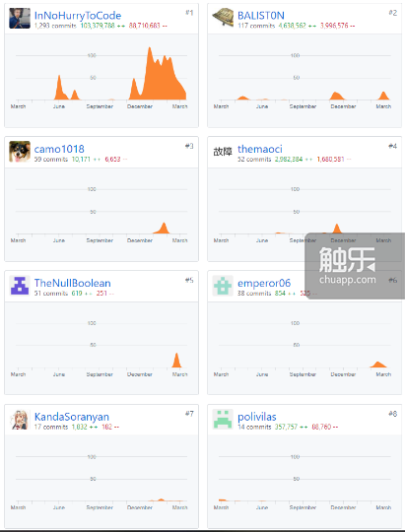Image resolution: width=405 pixels, height=532 pixels.
Task: View TheNullBoolean's 51 commits
Action: pyautogui.click(x=51, y=294)
